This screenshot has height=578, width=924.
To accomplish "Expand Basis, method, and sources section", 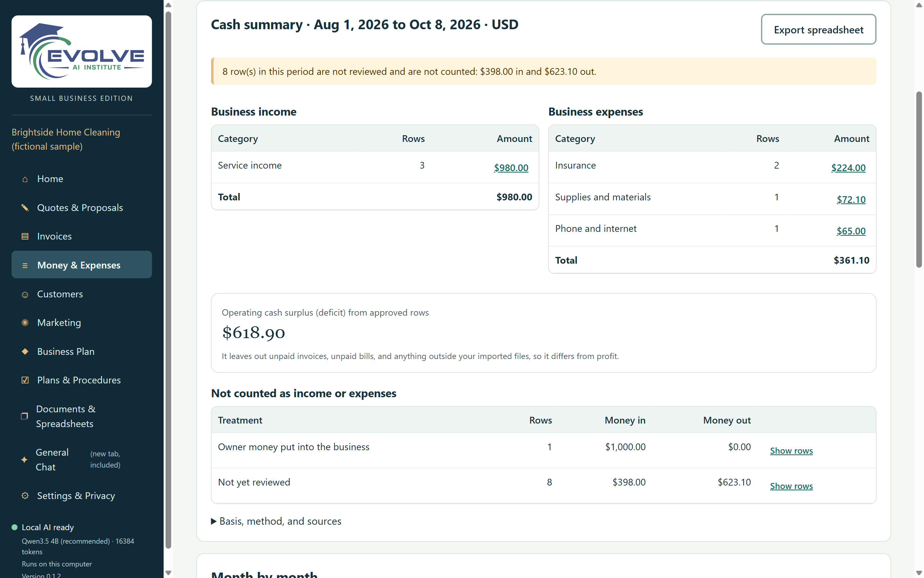I will pyautogui.click(x=277, y=521).
